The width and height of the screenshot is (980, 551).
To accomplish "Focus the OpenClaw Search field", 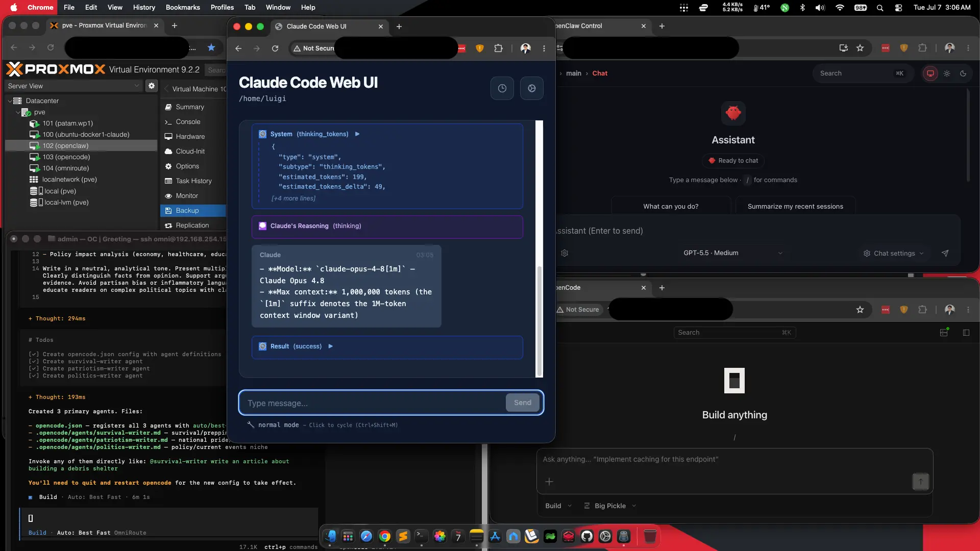I will (x=862, y=73).
